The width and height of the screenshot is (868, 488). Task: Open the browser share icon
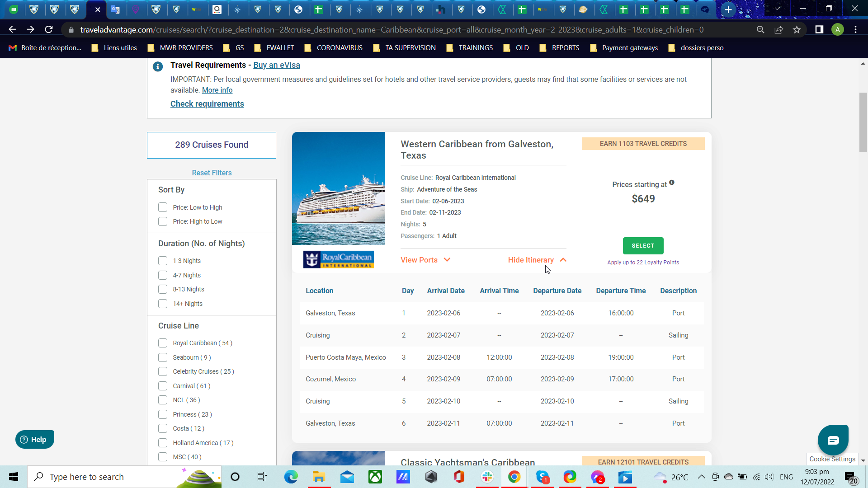pos(778,30)
